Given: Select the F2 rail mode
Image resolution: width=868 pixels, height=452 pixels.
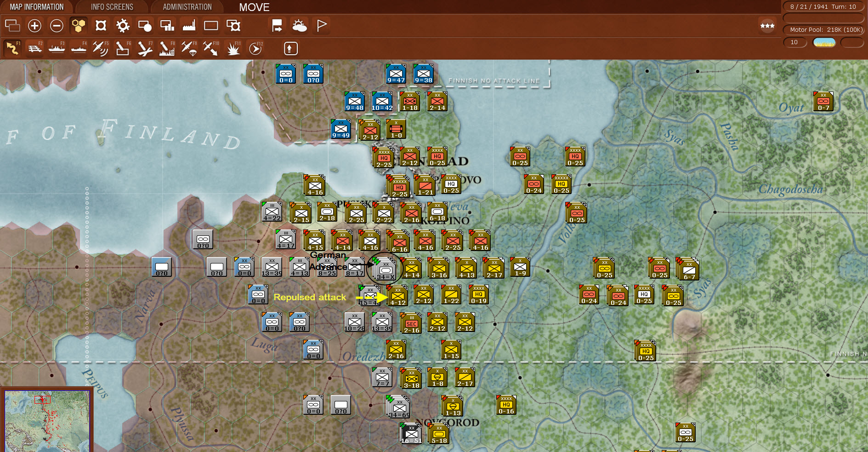Looking at the screenshot, I should click(x=34, y=48).
